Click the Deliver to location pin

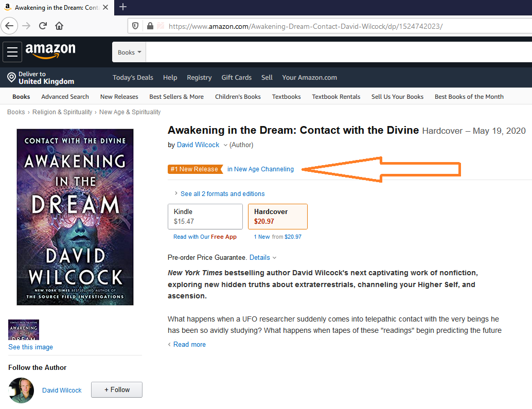[x=11, y=78]
